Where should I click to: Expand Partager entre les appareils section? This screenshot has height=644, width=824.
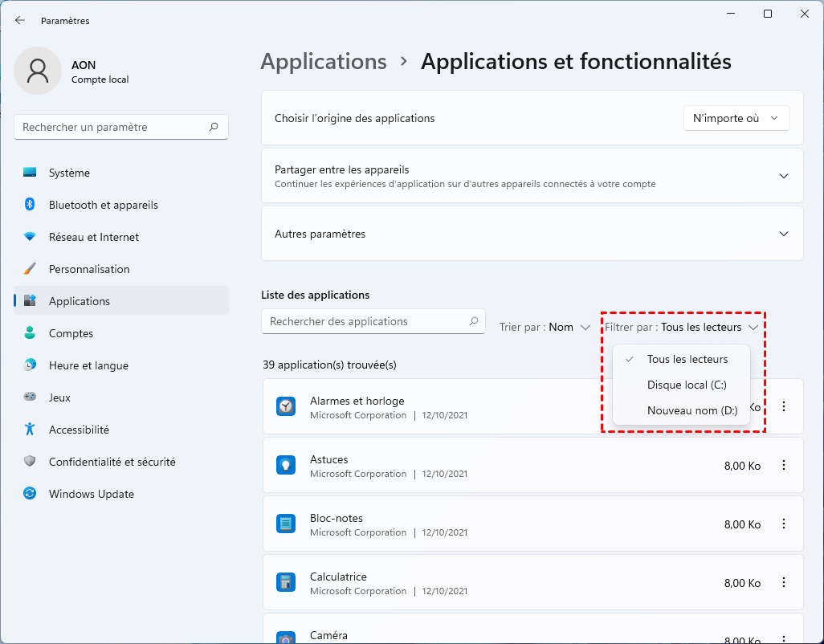[784, 176]
